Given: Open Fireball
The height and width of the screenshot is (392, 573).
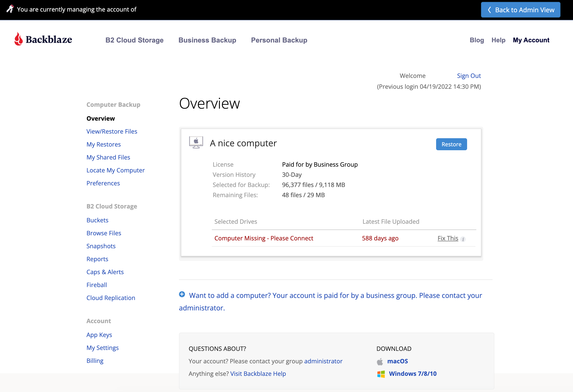Looking at the screenshot, I should tap(97, 285).
